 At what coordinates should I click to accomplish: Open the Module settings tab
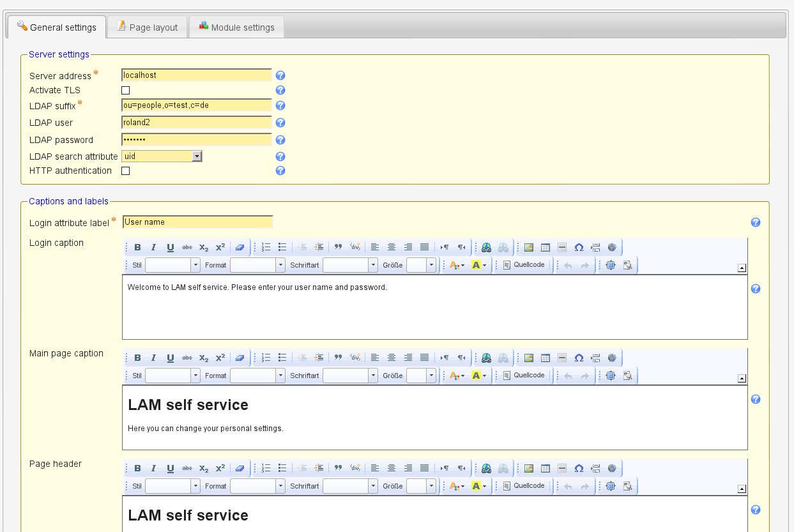[x=236, y=27]
